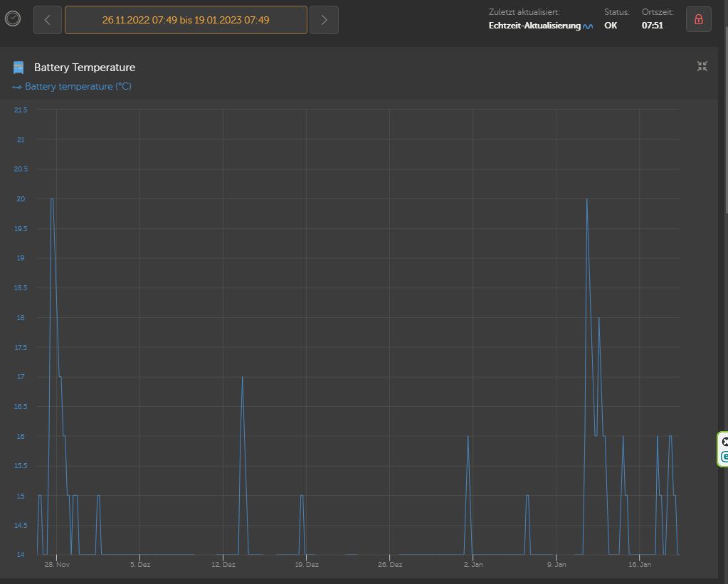Click the 20°C peak near 28. Nov
The width and height of the screenshot is (728, 584).
52,199
